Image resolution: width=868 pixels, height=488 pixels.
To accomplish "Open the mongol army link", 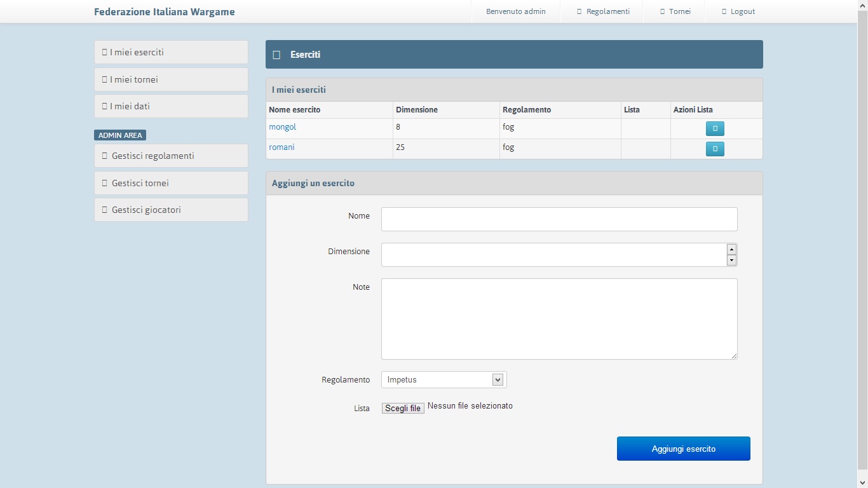I will pos(283,127).
